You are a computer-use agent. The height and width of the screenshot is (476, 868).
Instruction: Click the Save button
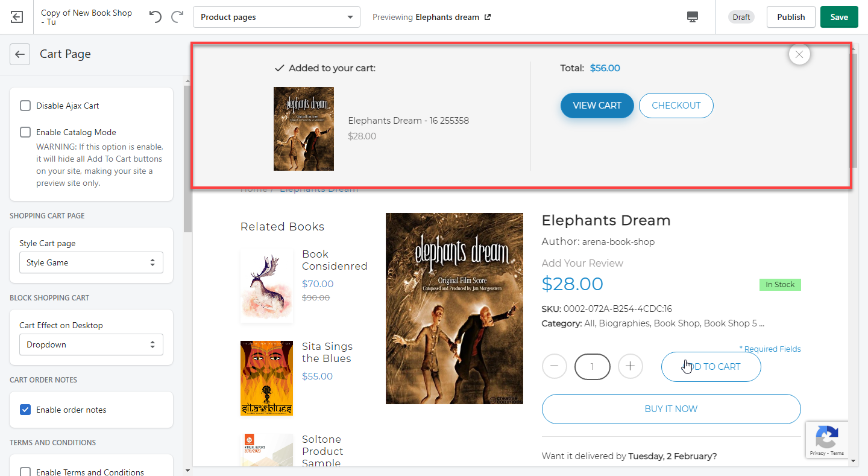[839, 17]
